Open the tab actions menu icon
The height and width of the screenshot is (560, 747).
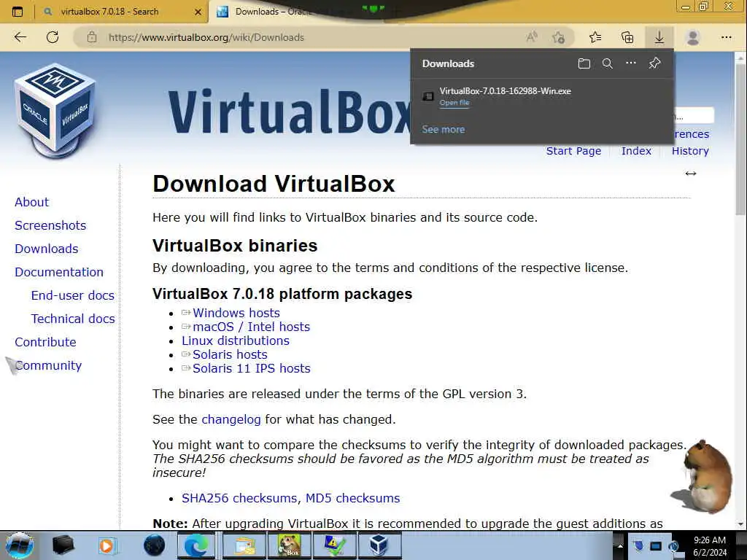18,12
